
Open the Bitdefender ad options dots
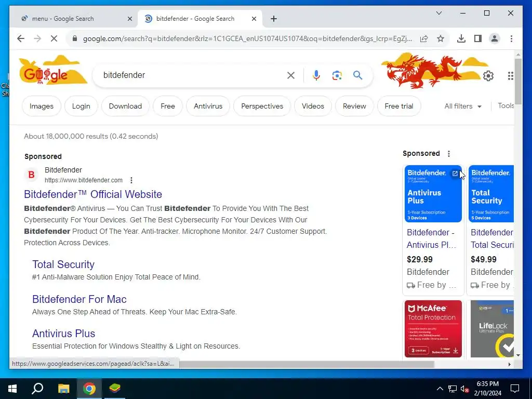click(x=131, y=180)
